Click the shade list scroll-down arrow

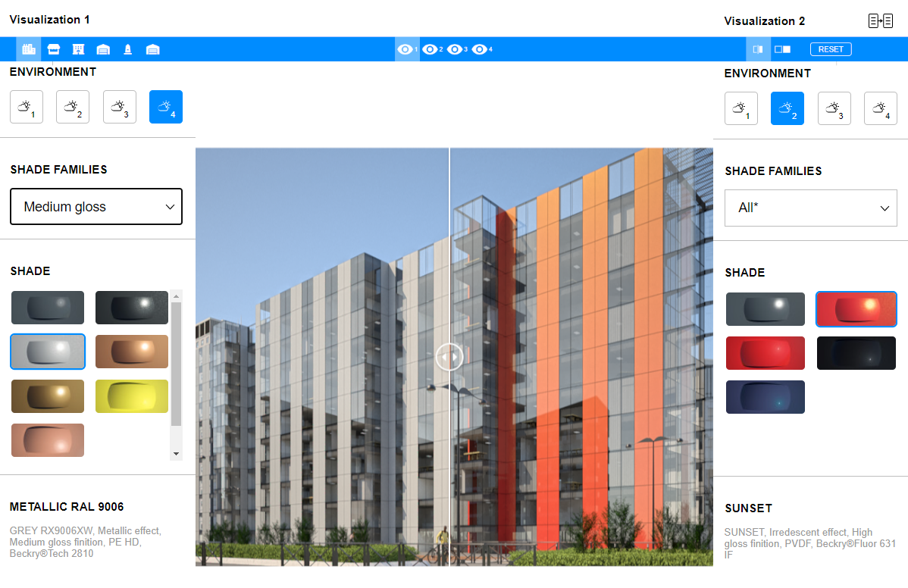pyautogui.click(x=177, y=454)
